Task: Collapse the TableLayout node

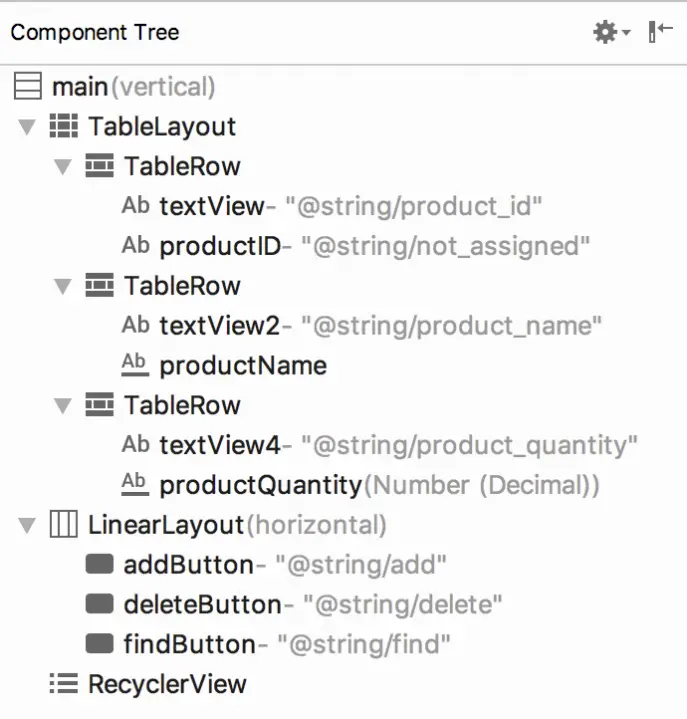Action: (x=27, y=127)
